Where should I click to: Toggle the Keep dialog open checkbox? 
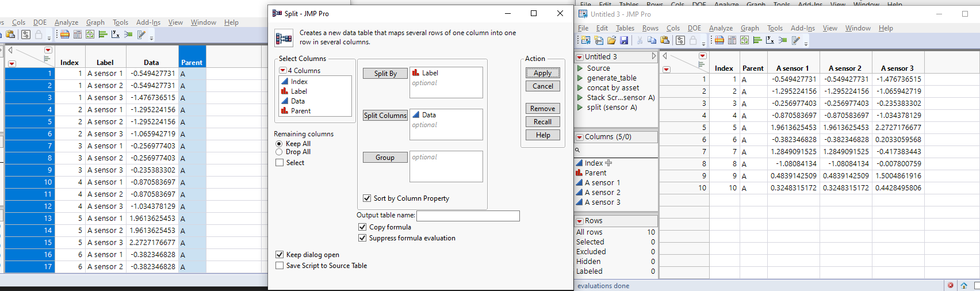[280, 255]
